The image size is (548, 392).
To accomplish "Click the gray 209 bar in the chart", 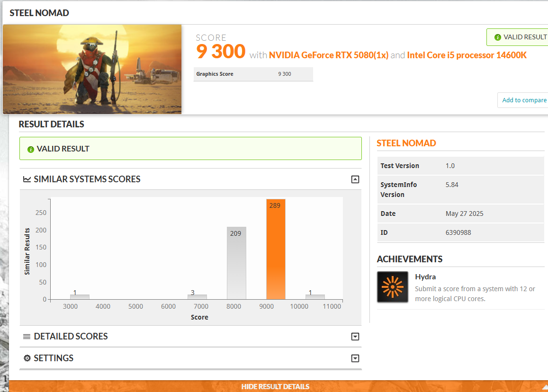I will 236,263.
